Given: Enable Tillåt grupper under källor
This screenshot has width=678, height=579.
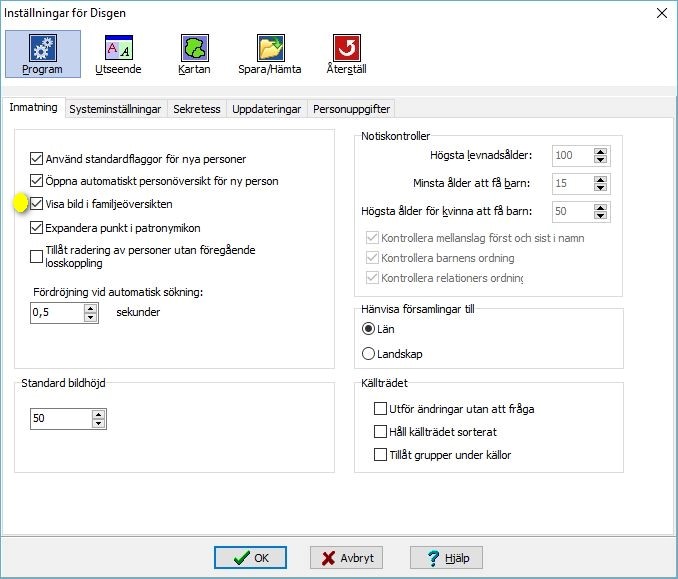Looking at the screenshot, I should click(x=380, y=454).
